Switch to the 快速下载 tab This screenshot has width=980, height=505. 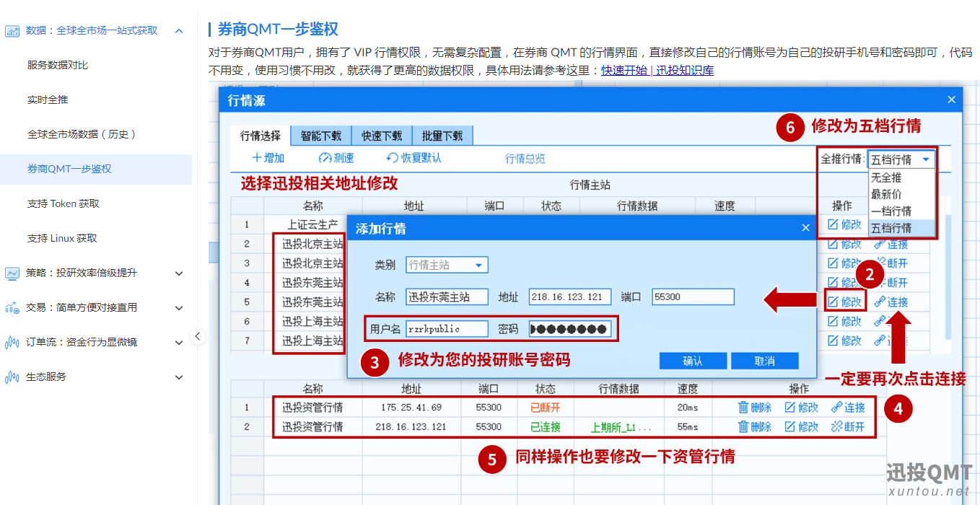tap(382, 136)
